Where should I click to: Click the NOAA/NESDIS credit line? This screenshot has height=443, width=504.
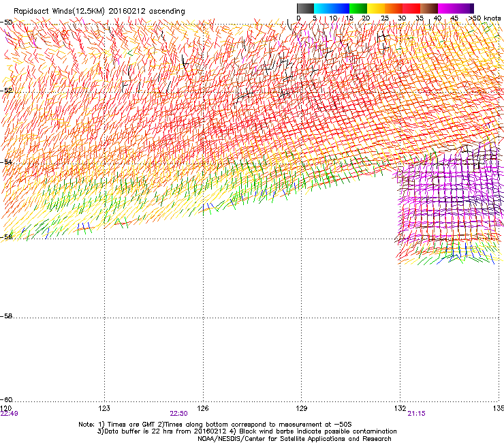[x=294, y=439]
